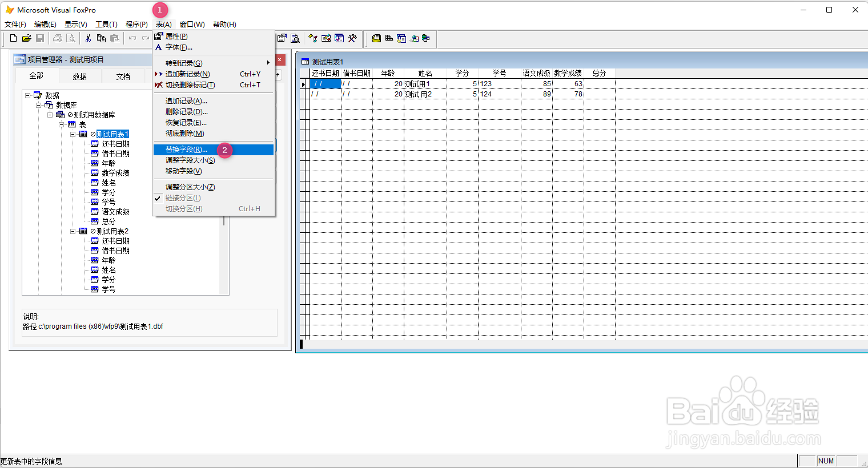The width and height of the screenshot is (868, 468).
Task: Click the Open folder toolbar icon
Action: coord(26,38)
